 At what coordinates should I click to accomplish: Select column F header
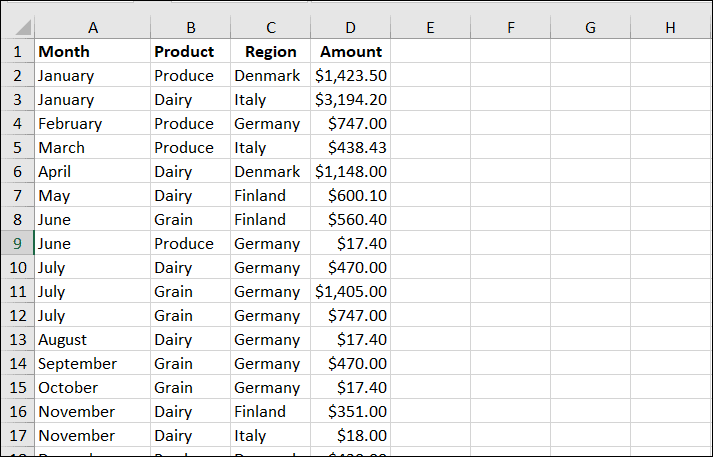(511, 27)
